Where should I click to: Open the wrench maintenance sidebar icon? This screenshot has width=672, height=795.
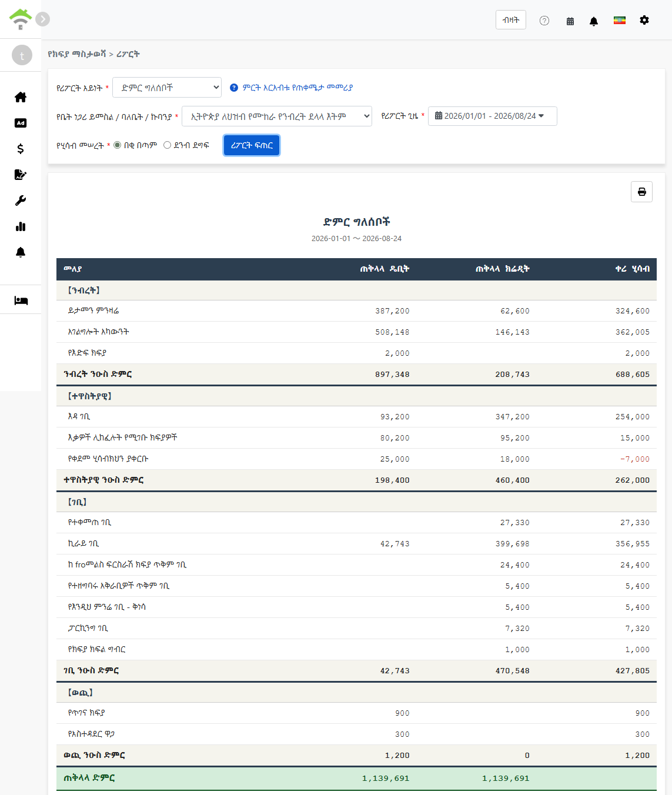pos(21,201)
